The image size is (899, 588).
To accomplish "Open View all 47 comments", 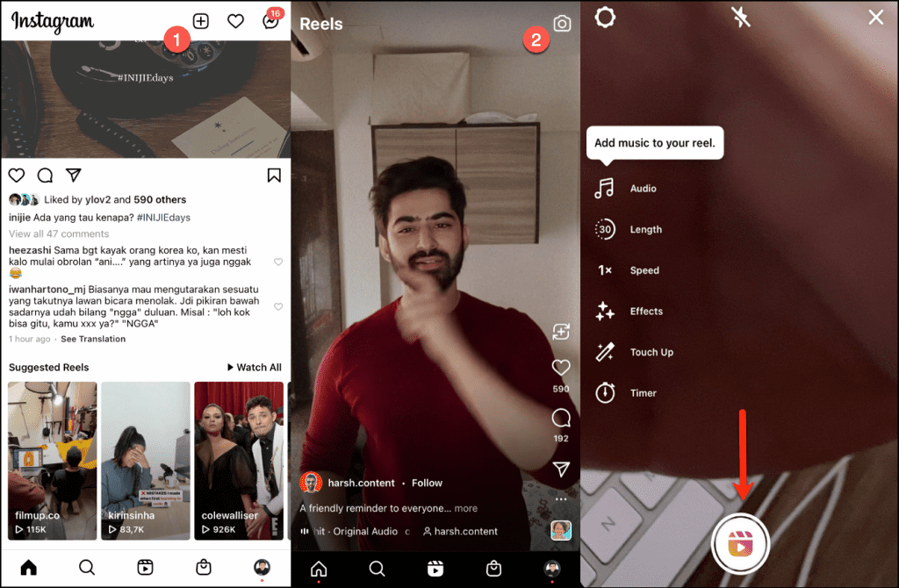I will (x=59, y=233).
